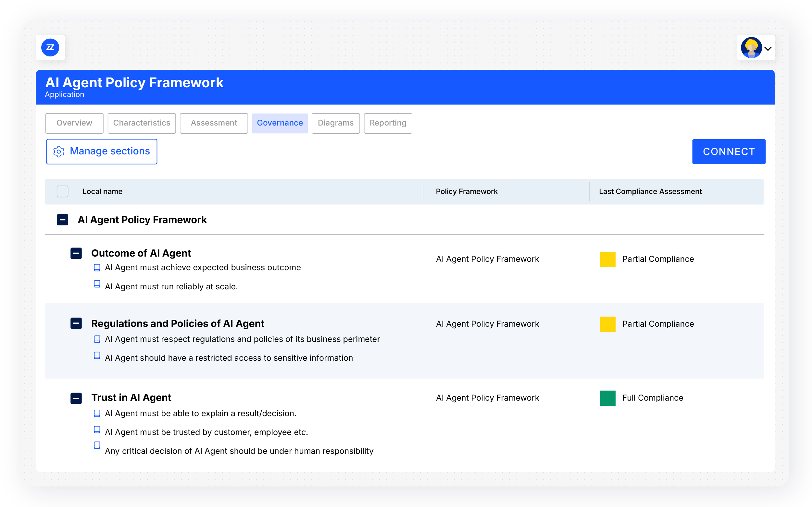Click the CONNECT button

(x=729, y=151)
